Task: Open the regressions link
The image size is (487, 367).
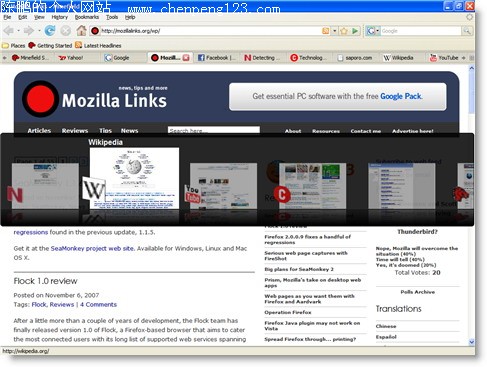Action: point(31,232)
